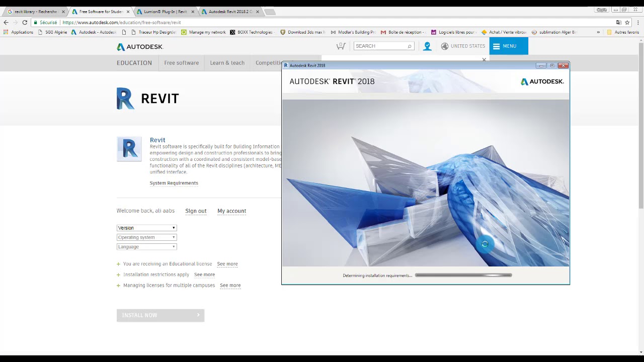
Task: Open the Gmail Boîte de réception bookmark
Action: (403, 32)
